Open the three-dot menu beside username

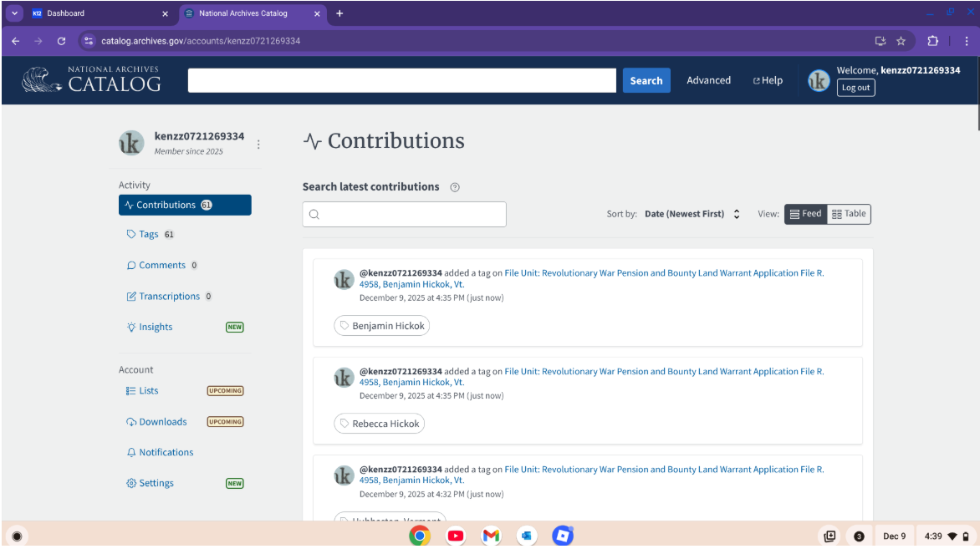pos(258,144)
